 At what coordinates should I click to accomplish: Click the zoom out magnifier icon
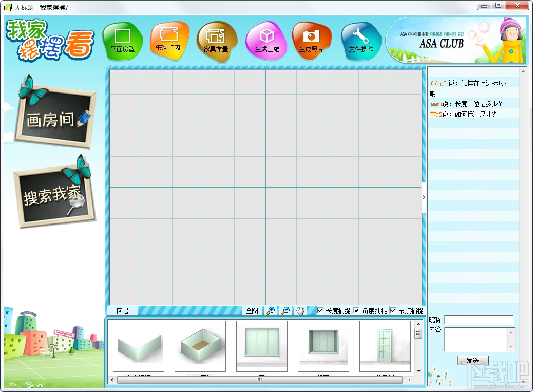click(285, 311)
